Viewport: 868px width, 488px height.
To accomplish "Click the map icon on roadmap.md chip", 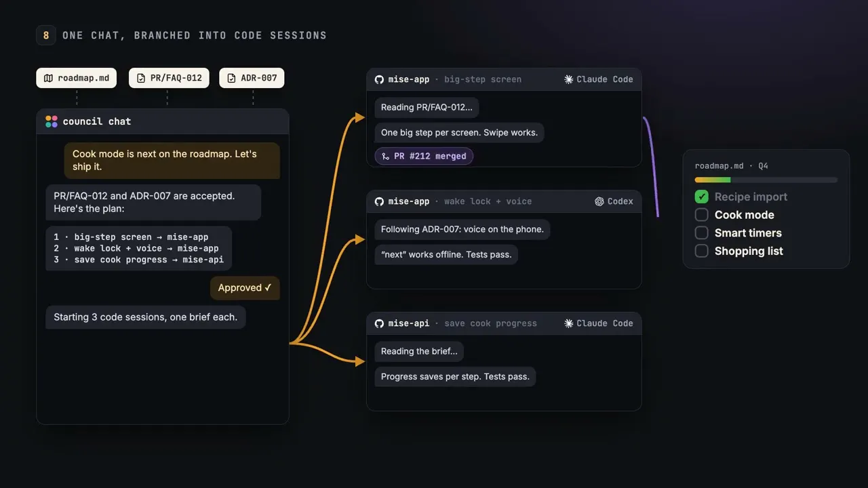I will pos(48,78).
